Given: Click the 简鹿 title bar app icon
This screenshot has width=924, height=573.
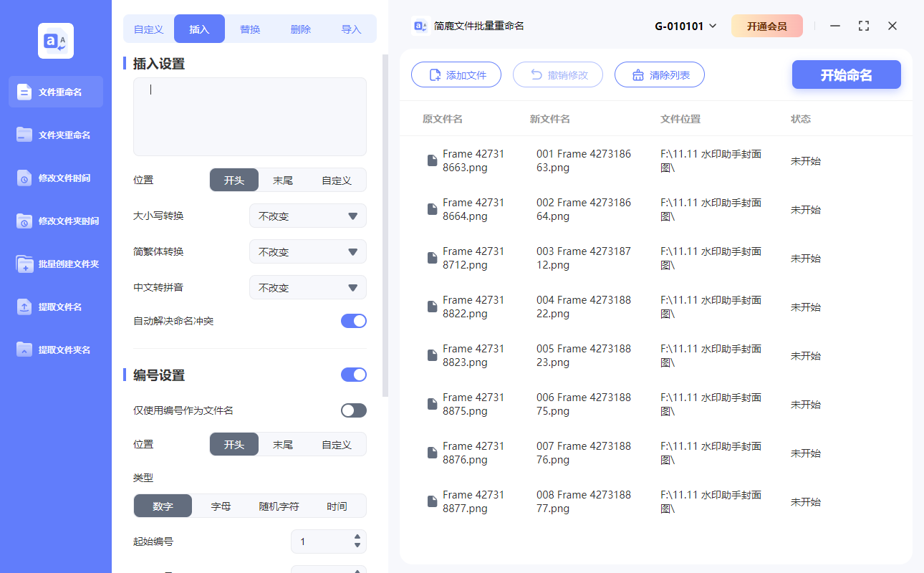Looking at the screenshot, I should tap(421, 26).
